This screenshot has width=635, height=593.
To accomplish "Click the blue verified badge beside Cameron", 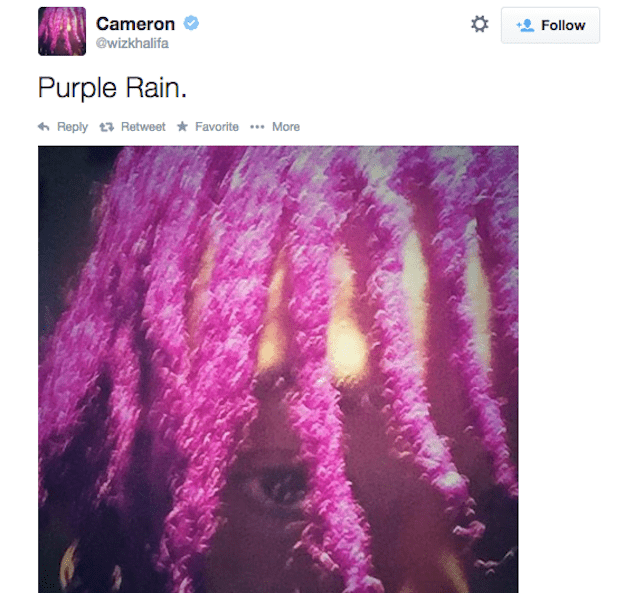I will click(191, 23).
